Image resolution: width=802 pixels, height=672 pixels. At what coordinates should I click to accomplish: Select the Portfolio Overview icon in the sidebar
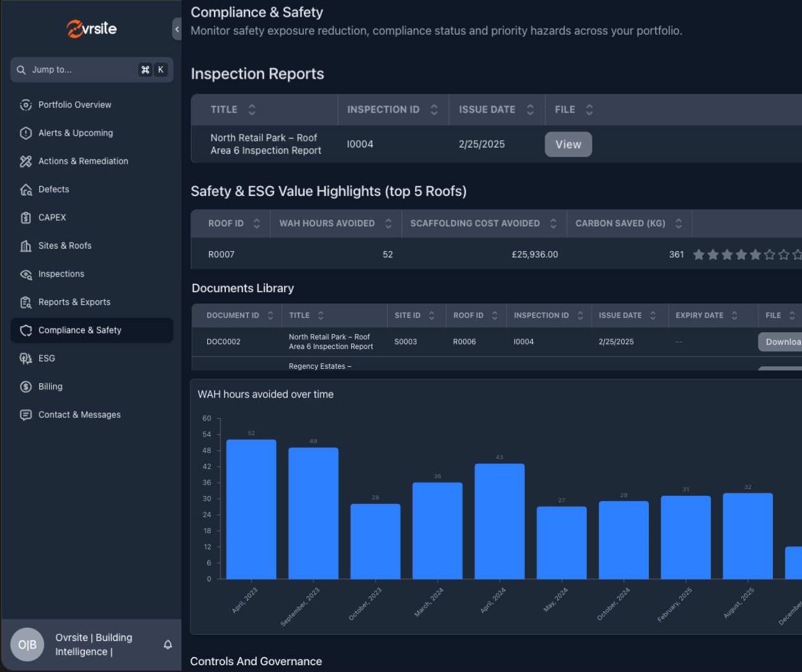click(x=26, y=105)
